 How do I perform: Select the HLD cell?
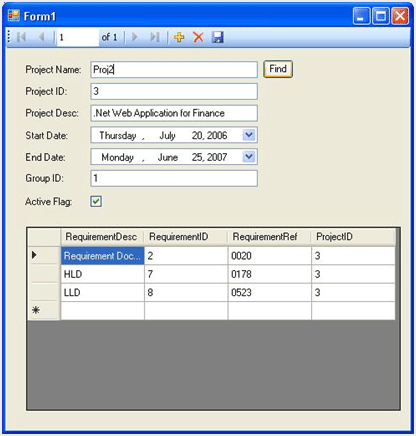click(x=102, y=274)
